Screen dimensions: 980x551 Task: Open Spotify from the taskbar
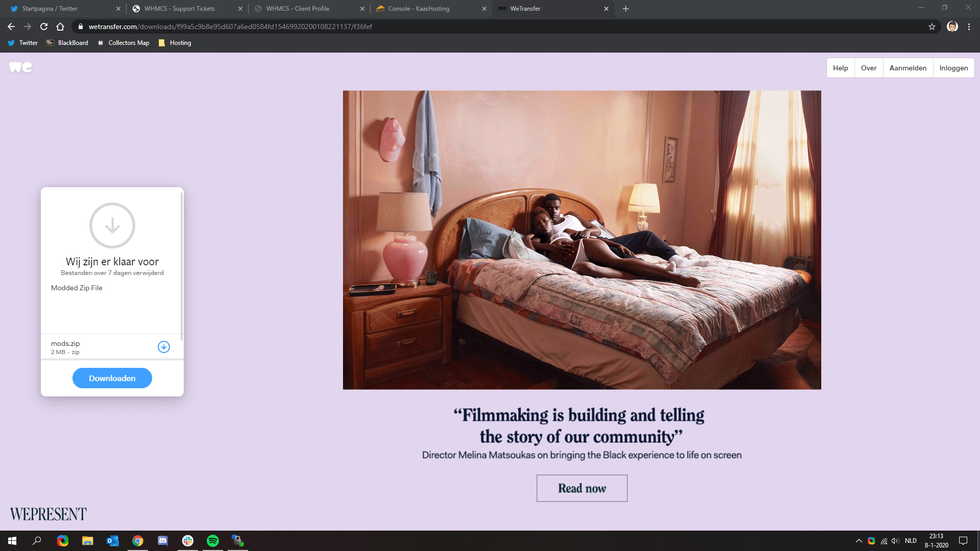213,541
